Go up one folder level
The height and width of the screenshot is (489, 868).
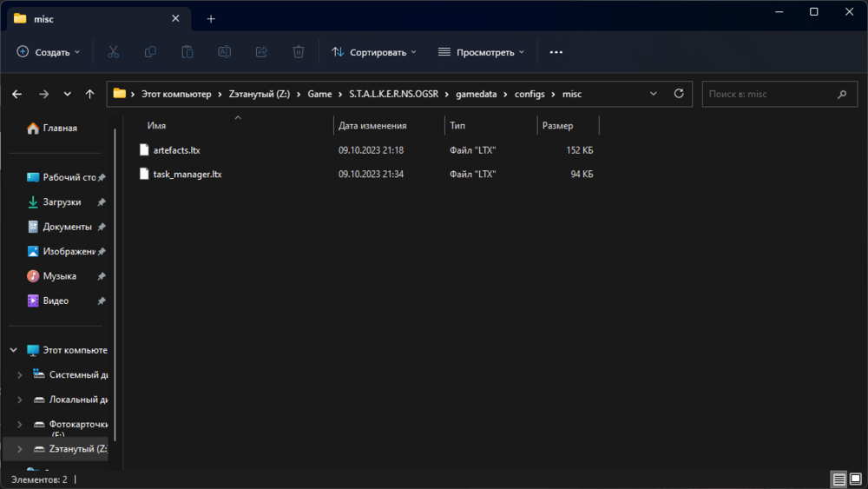(x=89, y=94)
